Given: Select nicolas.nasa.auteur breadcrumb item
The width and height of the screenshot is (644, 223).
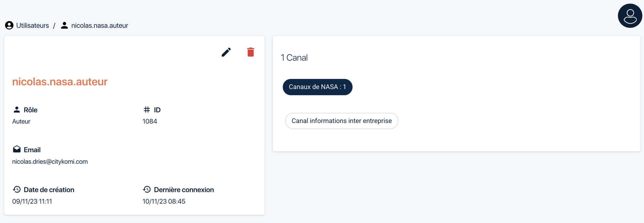Looking at the screenshot, I should tap(100, 26).
